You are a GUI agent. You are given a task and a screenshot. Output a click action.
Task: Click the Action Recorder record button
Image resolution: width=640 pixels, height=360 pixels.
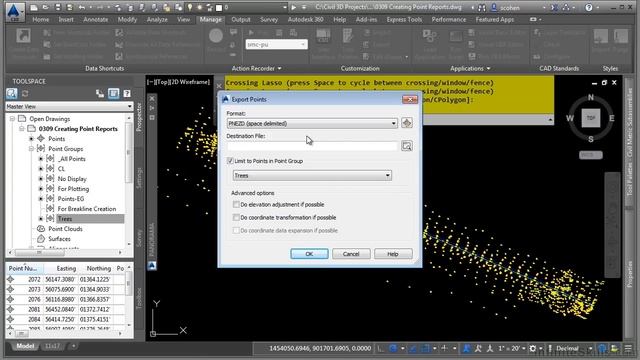[x=216, y=36]
